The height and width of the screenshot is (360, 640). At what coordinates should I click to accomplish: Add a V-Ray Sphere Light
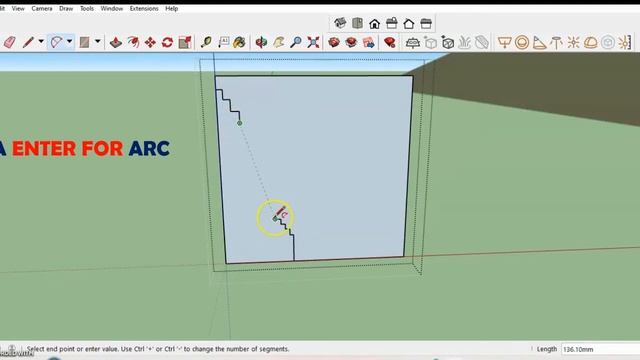click(522, 42)
